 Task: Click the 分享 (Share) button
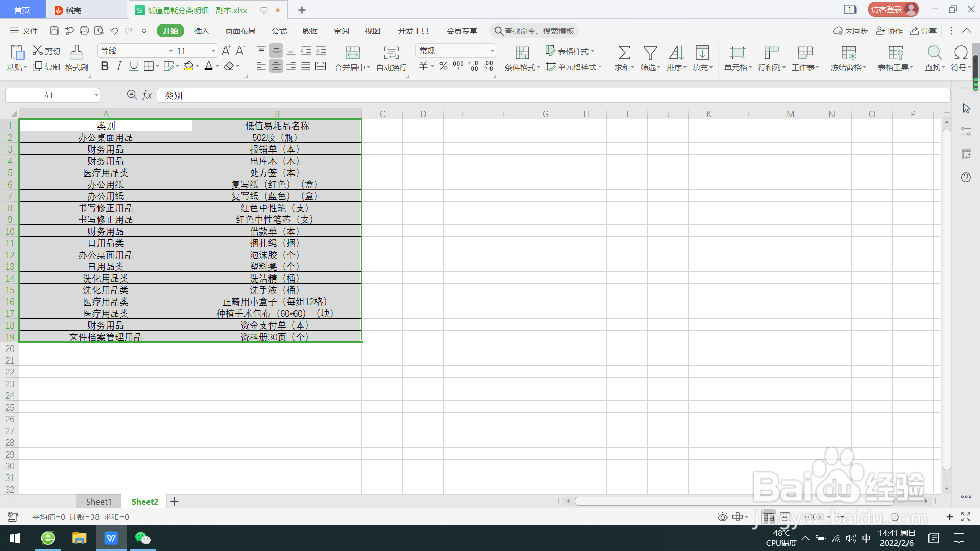923,31
